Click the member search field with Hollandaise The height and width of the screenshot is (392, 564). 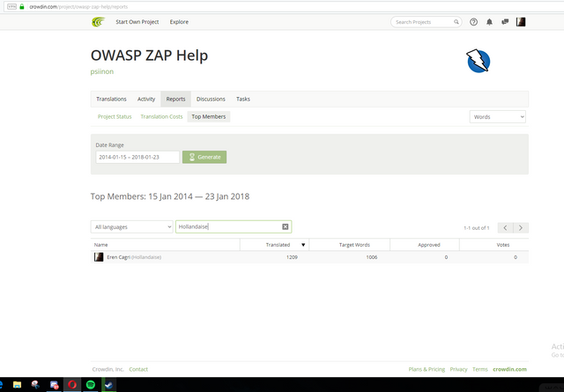[x=234, y=226]
